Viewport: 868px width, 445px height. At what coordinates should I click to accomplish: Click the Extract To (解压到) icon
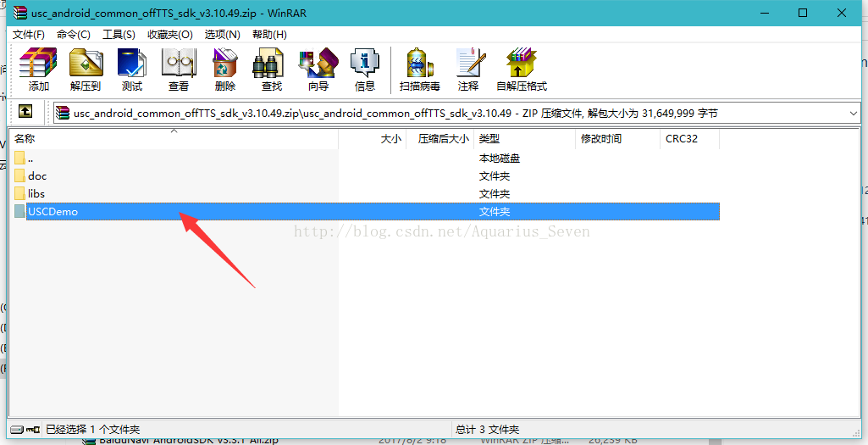(86, 70)
